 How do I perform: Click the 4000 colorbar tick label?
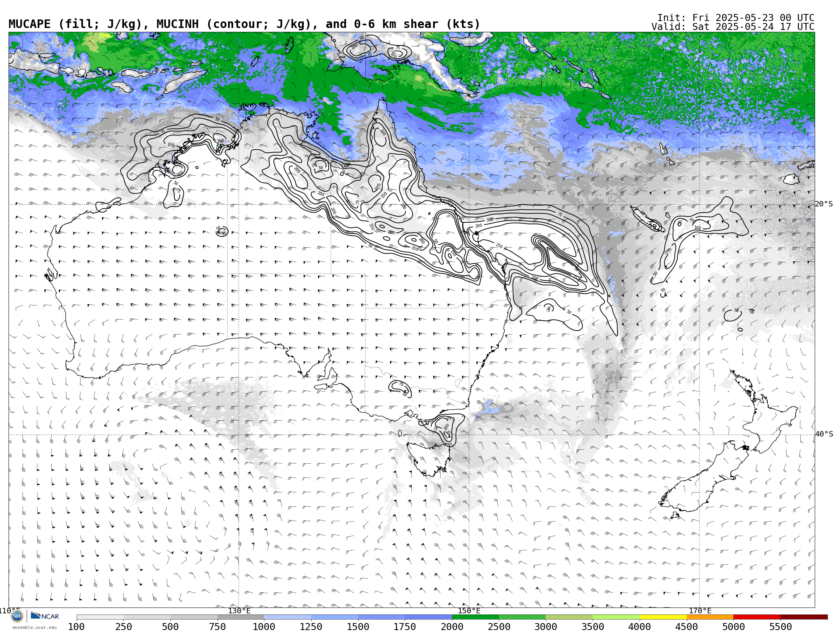click(x=640, y=627)
